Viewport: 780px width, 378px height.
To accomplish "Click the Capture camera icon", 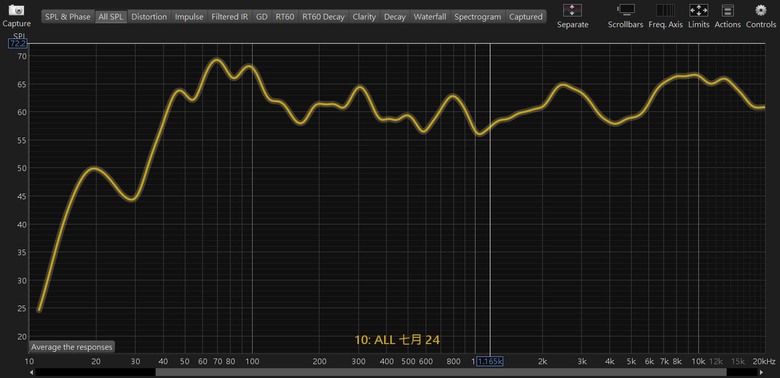I will [x=16, y=10].
